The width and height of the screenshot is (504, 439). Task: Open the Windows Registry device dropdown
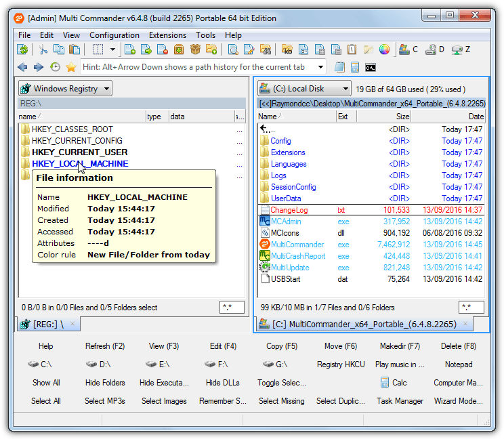pos(65,88)
